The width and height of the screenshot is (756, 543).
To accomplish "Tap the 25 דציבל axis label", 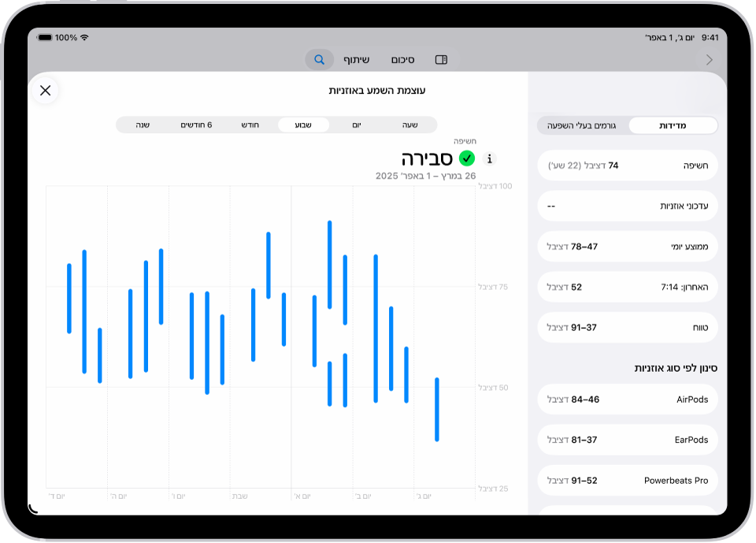I will pyautogui.click(x=493, y=489).
